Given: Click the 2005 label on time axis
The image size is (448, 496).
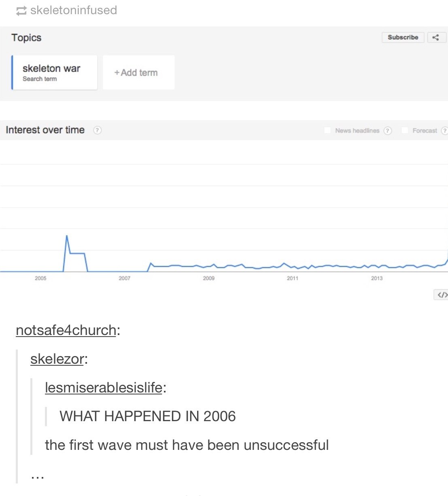Looking at the screenshot, I should point(40,278).
